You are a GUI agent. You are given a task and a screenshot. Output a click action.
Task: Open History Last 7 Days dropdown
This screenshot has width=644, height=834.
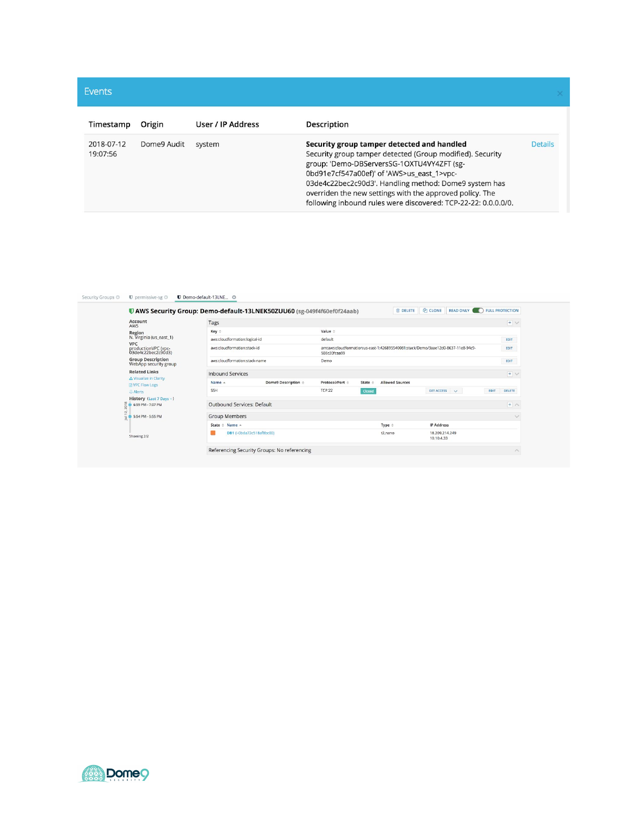coord(160,399)
